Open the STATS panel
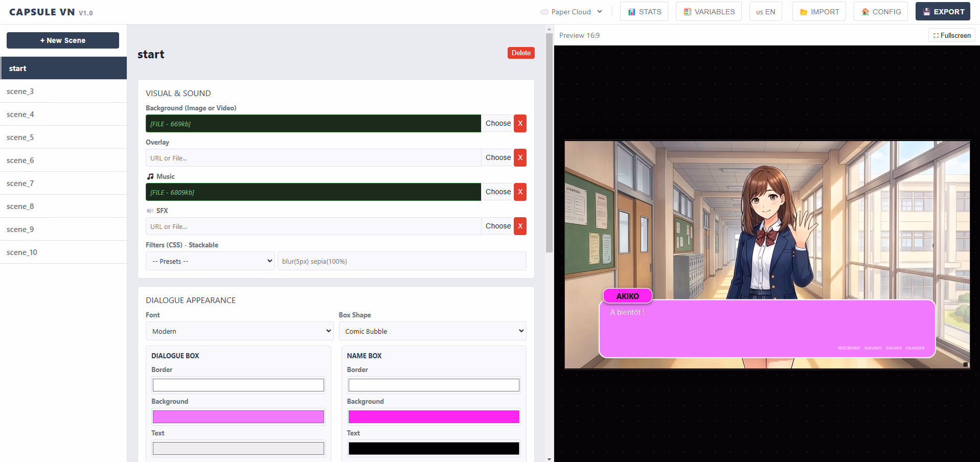 [644, 12]
